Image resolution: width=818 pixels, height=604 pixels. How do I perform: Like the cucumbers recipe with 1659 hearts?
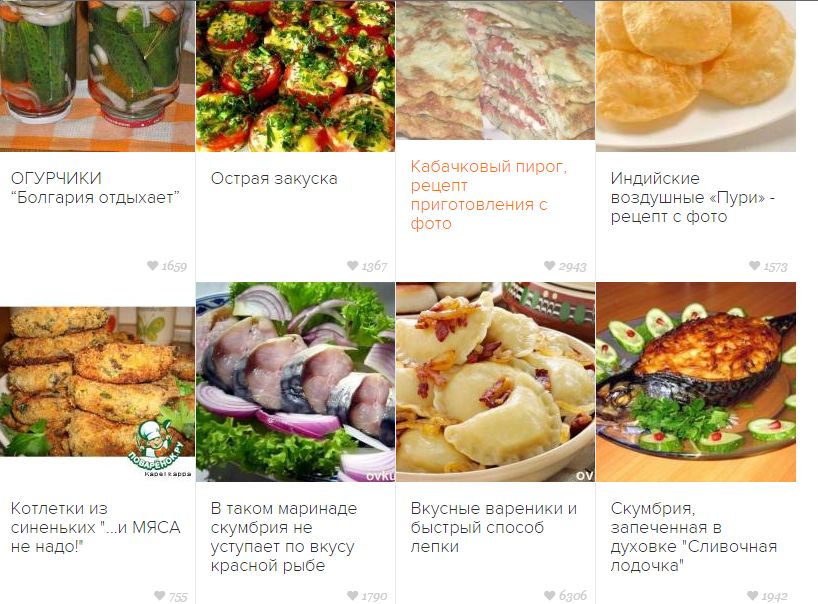pyautogui.click(x=152, y=266)
